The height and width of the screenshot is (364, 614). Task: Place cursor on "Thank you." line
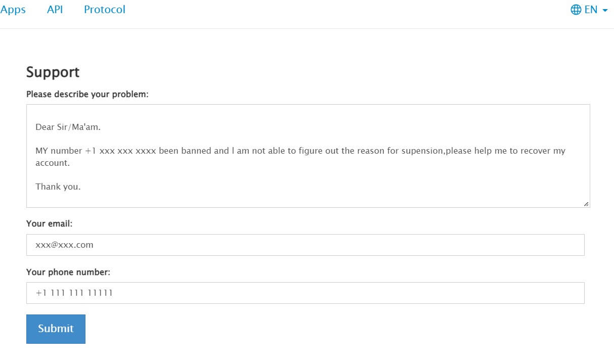coord(58,187)
